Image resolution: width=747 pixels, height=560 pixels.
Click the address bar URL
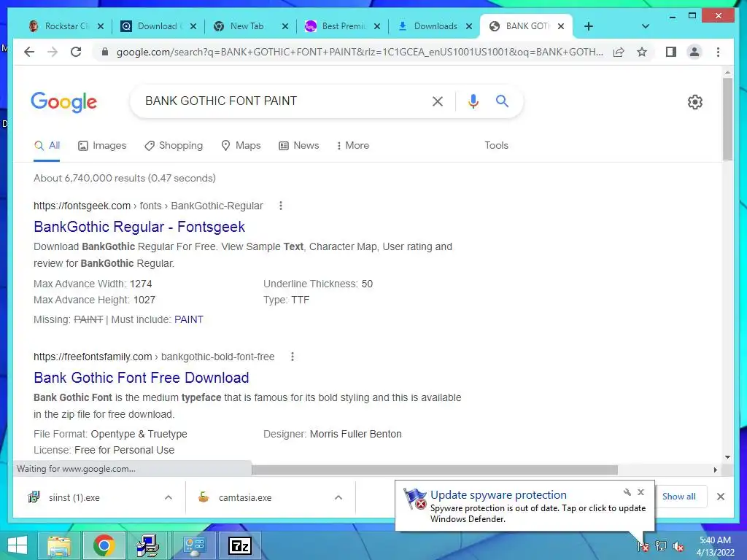[x=360, y=52]
